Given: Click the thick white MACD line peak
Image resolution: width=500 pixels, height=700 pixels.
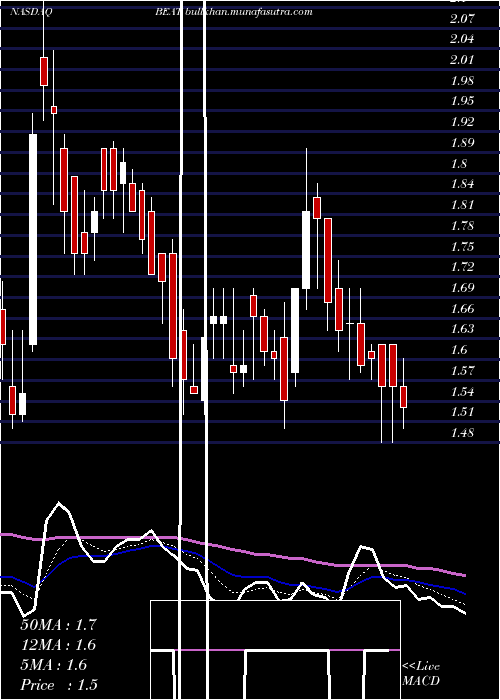Looking at the screenshot, I should coord(59,504).
